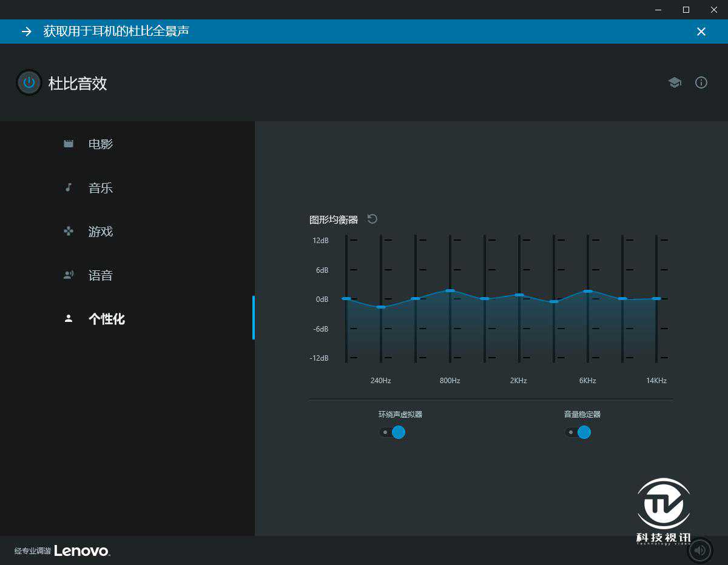Turn off the 音量稳定器 volume leveler switch
Image resolution: width=728 pixels, height=565 pixels.
578,432
